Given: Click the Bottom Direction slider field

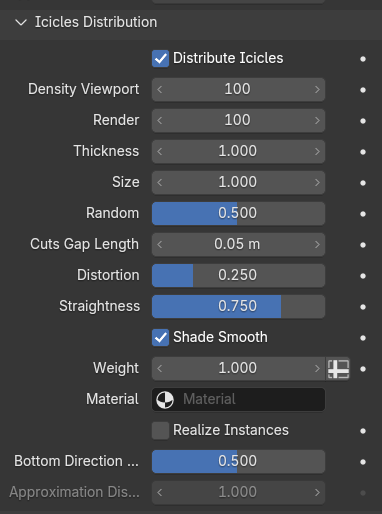Looking at the screenshot, I should [x=238, y=461].
